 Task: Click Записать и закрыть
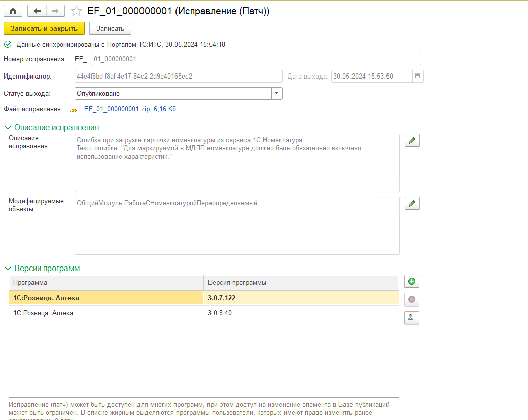(44, 28)
